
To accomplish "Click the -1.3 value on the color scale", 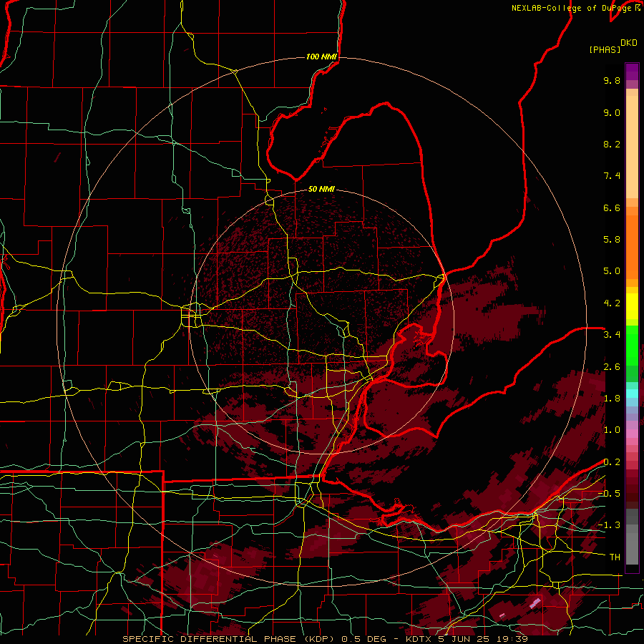I will point(610,525).
